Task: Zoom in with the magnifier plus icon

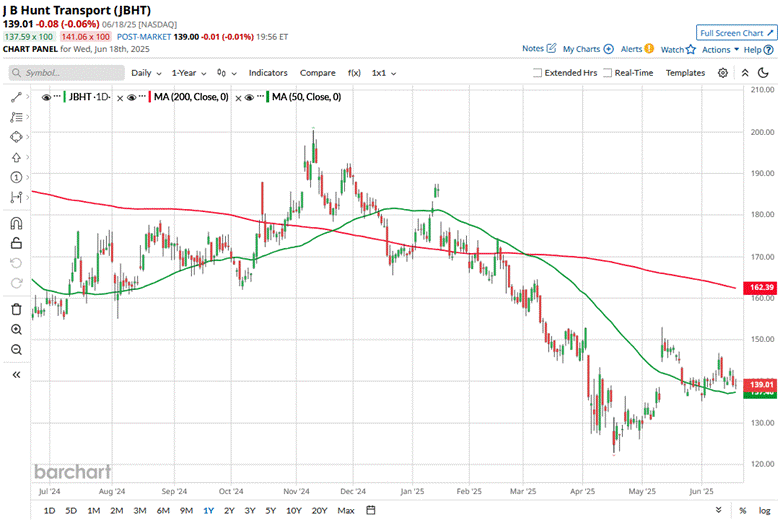Action: [x=16, y=329]
